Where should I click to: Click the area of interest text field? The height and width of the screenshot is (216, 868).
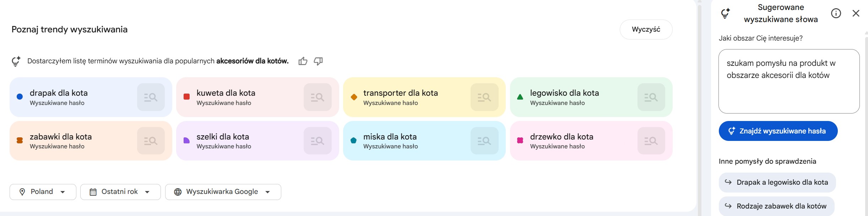788,81
